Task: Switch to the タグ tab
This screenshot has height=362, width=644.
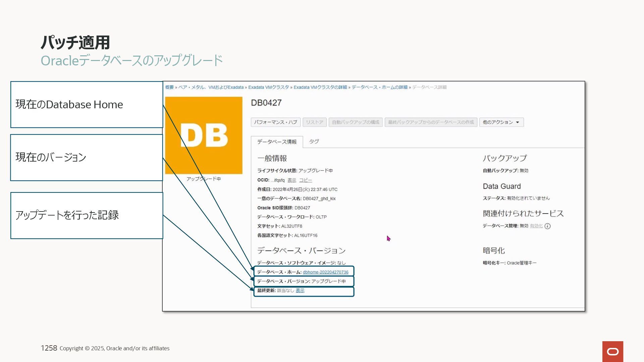Action: point(314,141)
